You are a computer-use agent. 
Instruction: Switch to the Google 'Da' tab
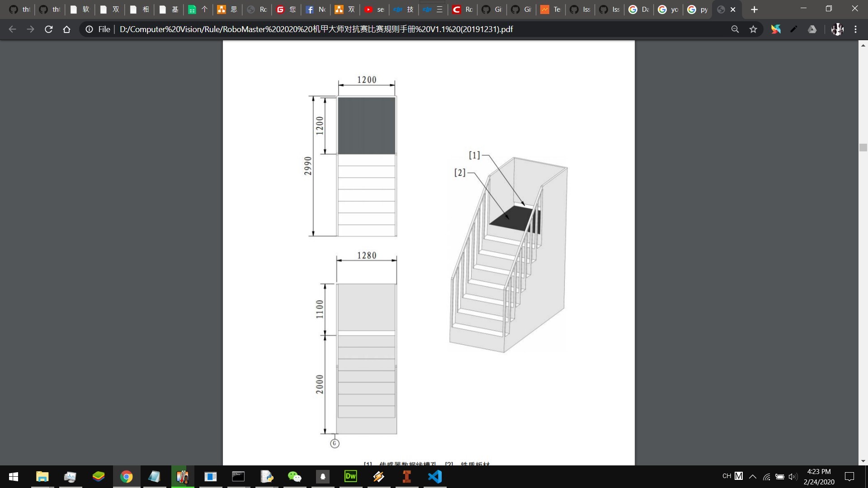[639, 9]
